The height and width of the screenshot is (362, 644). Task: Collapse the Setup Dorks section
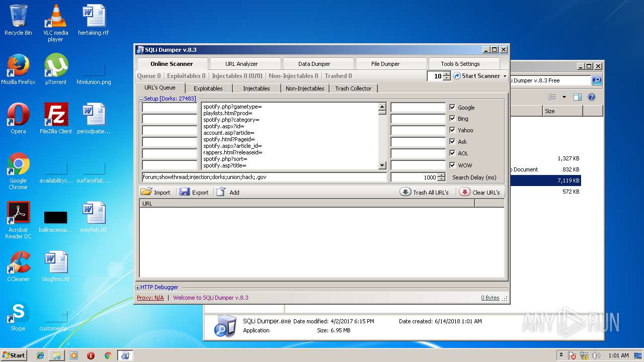[x=141, y=99]
